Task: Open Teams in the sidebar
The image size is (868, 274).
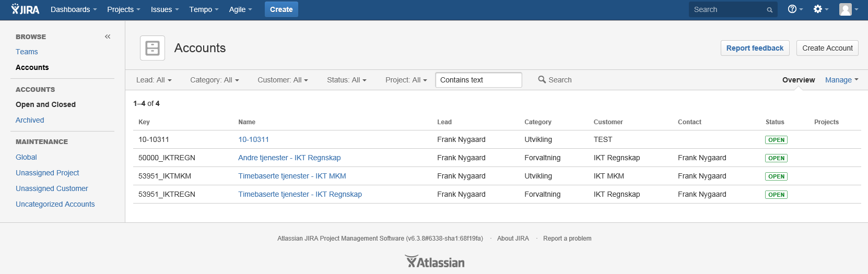Action: click(x=27, y=52)
